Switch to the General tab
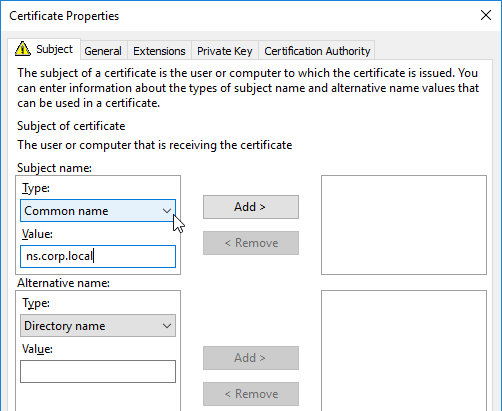The image size is (502, 411). click(x=103, y=51)
